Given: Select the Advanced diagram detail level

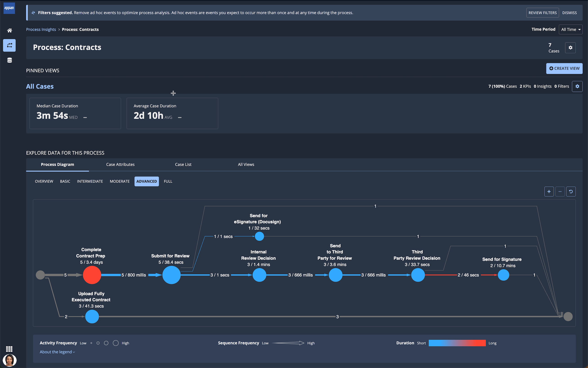Looking at the screenshot, I should pyautogui.click(x=147, y=181).
